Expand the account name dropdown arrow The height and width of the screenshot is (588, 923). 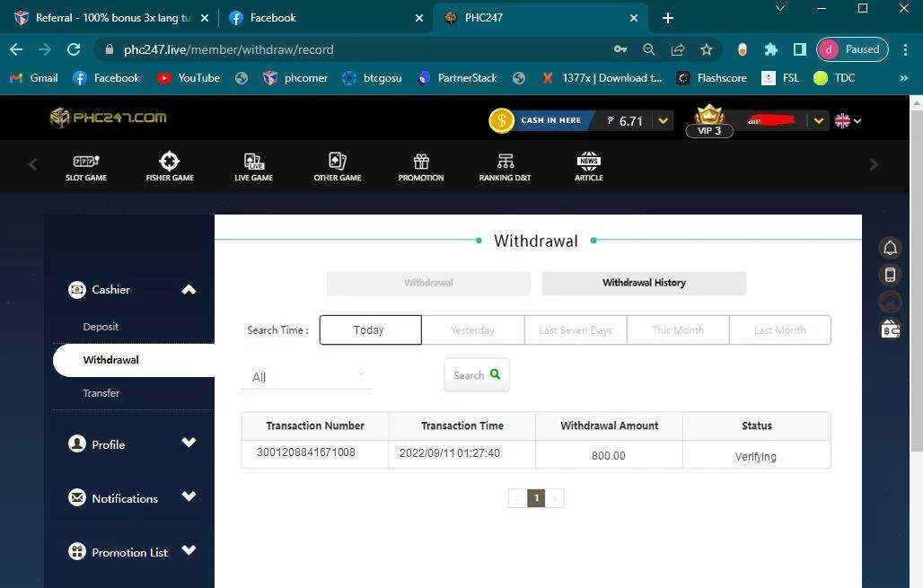point(819,120)
